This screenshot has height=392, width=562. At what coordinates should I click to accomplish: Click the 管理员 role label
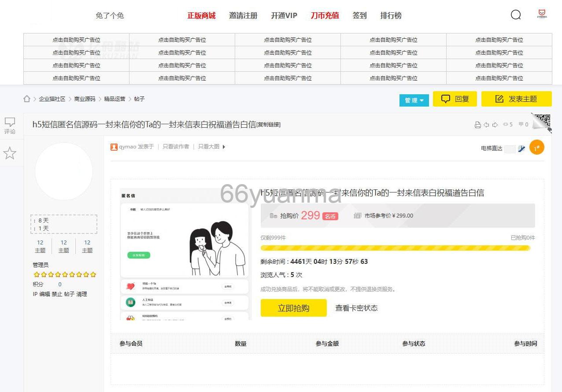41,265
